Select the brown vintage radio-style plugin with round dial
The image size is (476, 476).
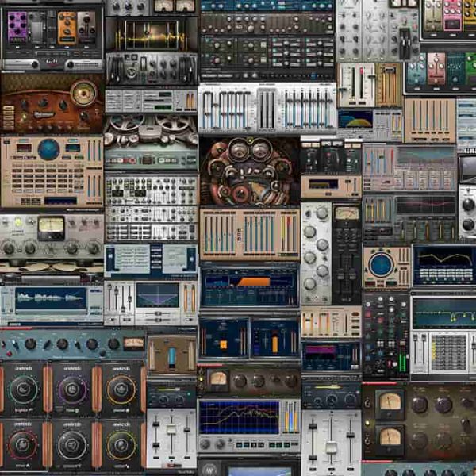tap(52, 104)
